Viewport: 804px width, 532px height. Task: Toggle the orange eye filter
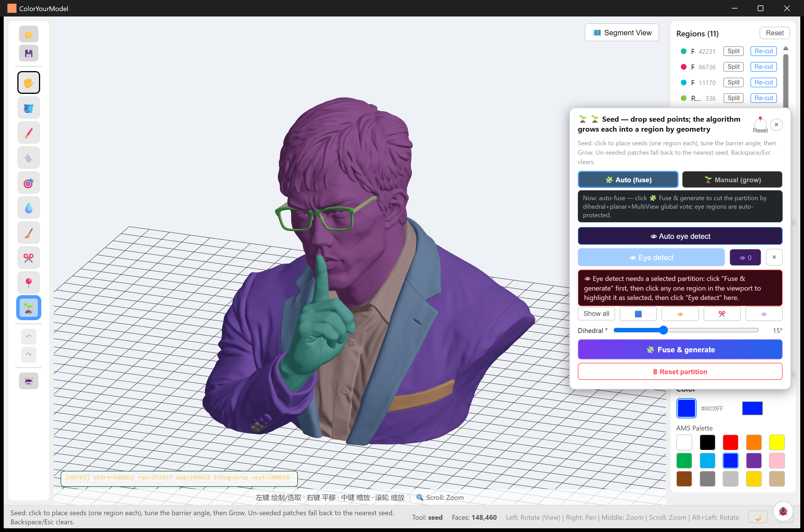point(680,314)
